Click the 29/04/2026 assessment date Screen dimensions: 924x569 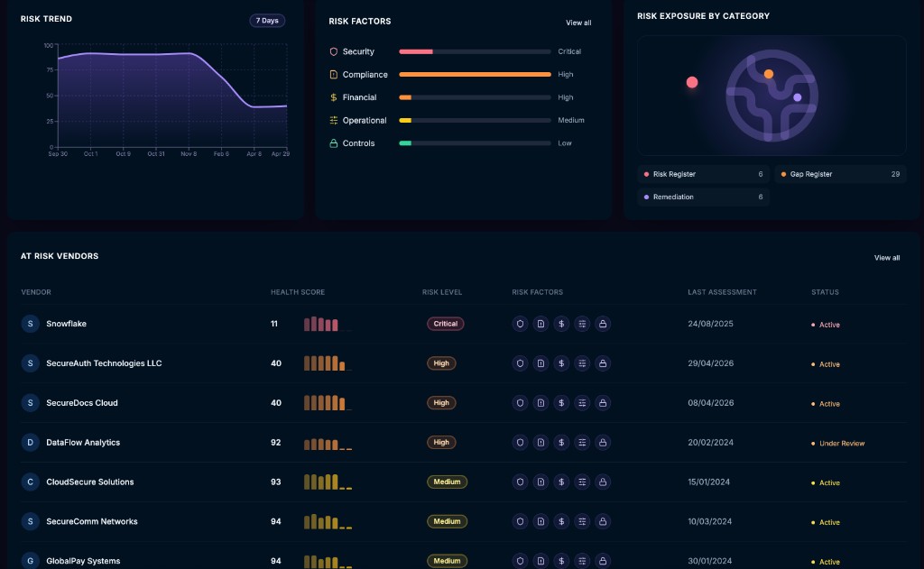tap(711, 363)
